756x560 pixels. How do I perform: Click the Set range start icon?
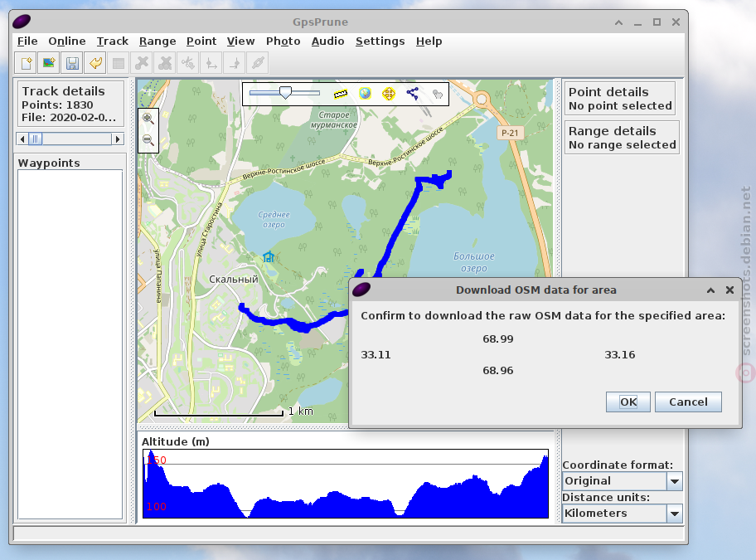pyautogui.click(x=211, y=63)
